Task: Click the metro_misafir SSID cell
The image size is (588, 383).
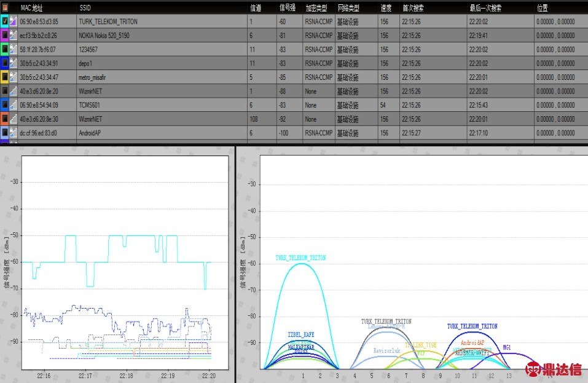Action: (x=92, y=77)
